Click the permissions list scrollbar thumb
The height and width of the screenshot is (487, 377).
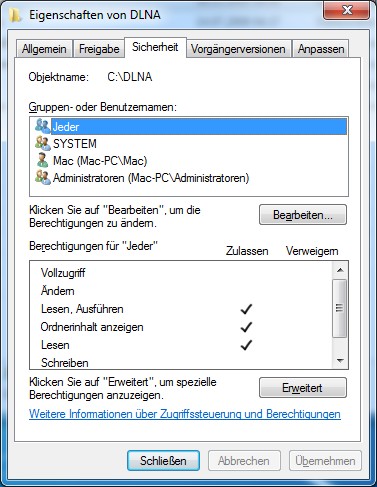point(340,308)
